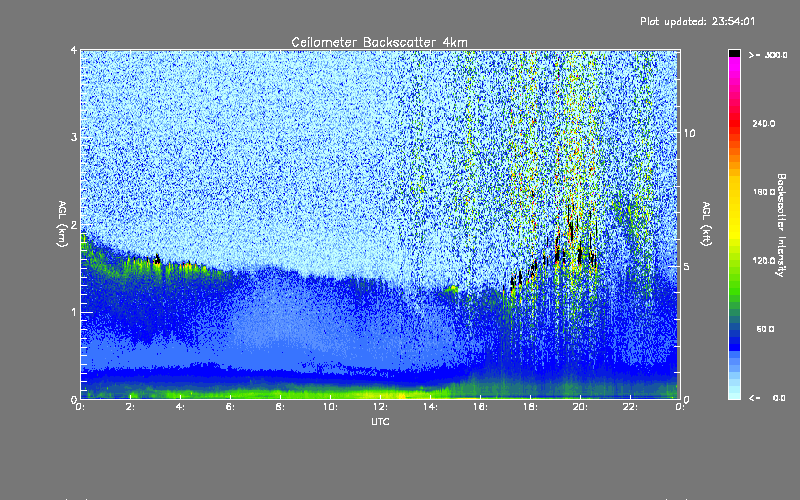Click the 'Ceilometer Backscatter 4km' plot title
Screen dimensions: 800x500
pyautogui.click(x=379, y=42)
